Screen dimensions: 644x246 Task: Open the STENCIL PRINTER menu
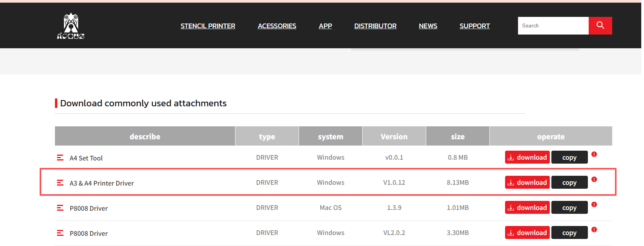[x=208, y=26]
